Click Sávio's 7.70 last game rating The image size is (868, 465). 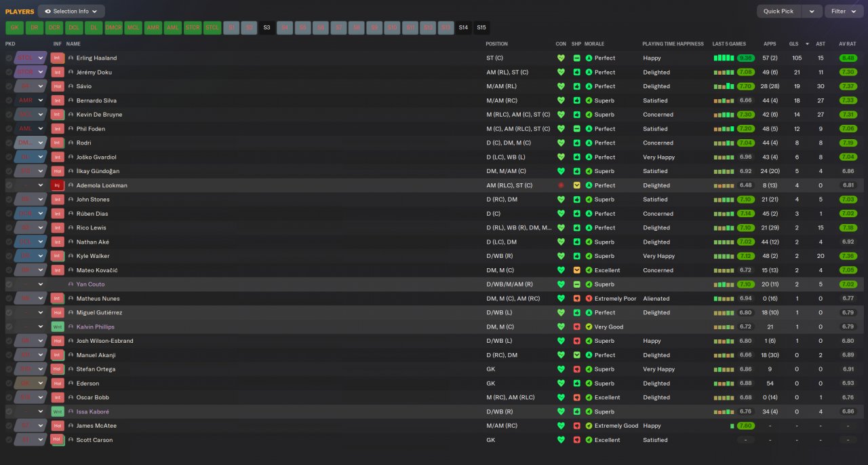pyautogui.click(x=745, y=86)
